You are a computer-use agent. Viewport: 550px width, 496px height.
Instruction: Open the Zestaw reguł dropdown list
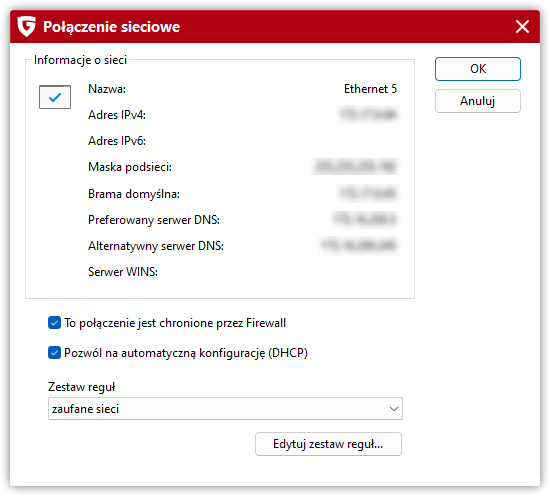[225, 409]
